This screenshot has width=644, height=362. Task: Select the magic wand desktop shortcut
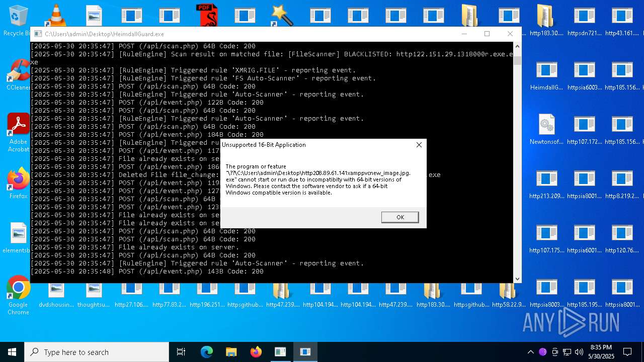(x=282, y=15)
